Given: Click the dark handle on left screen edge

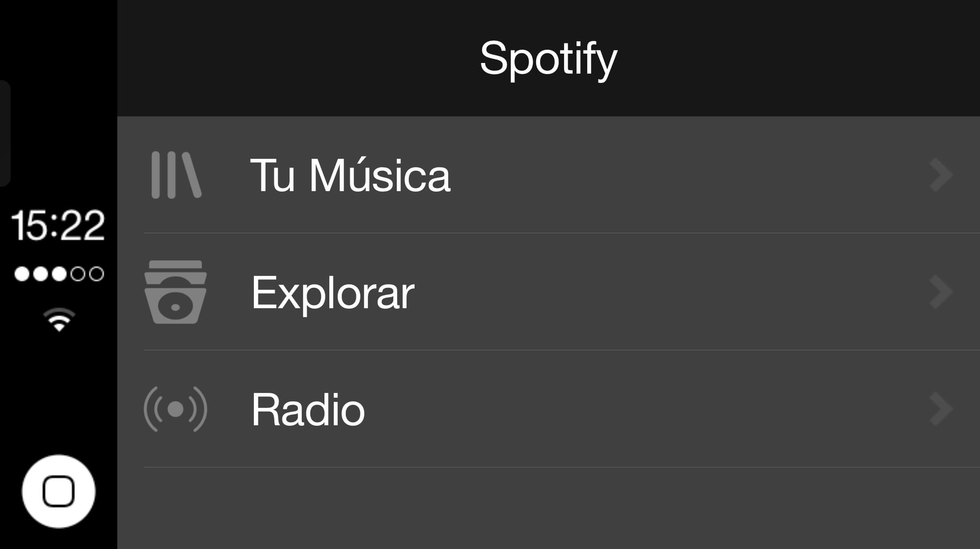Looking at the screenshot, I should click(x=4, y=133).
